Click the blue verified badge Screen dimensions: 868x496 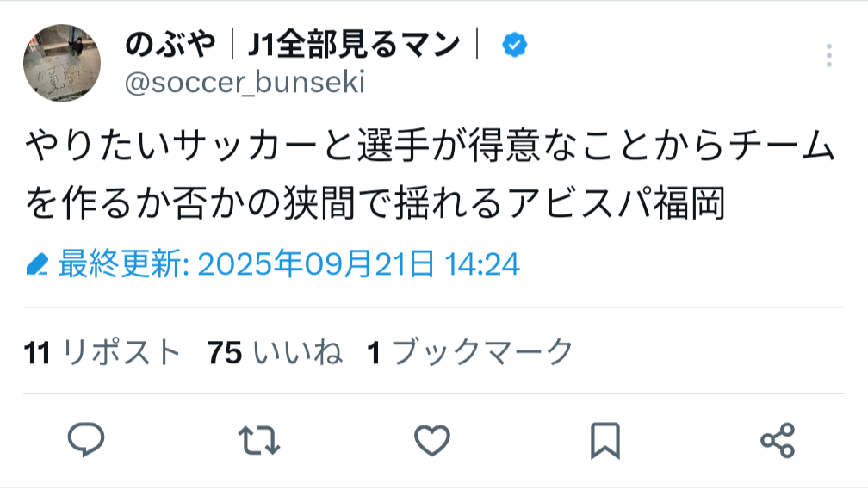(514, 44)
